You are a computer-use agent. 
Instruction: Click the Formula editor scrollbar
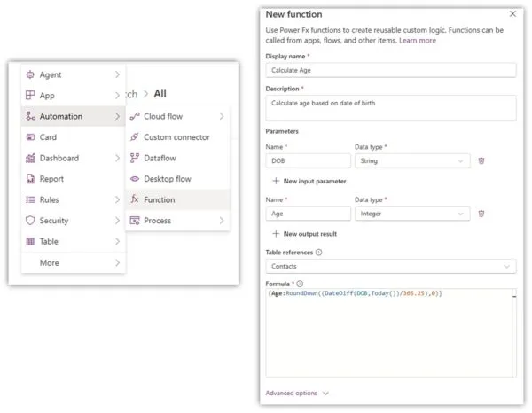(x=514, y=332)
